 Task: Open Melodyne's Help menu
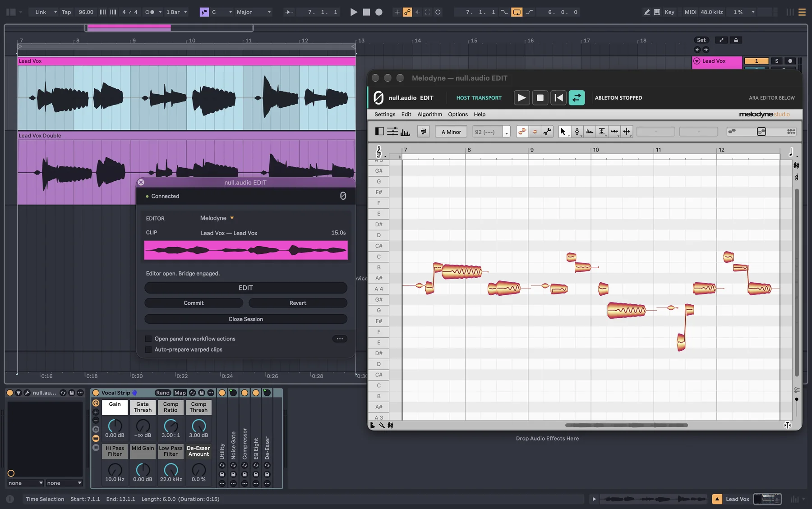480,115
